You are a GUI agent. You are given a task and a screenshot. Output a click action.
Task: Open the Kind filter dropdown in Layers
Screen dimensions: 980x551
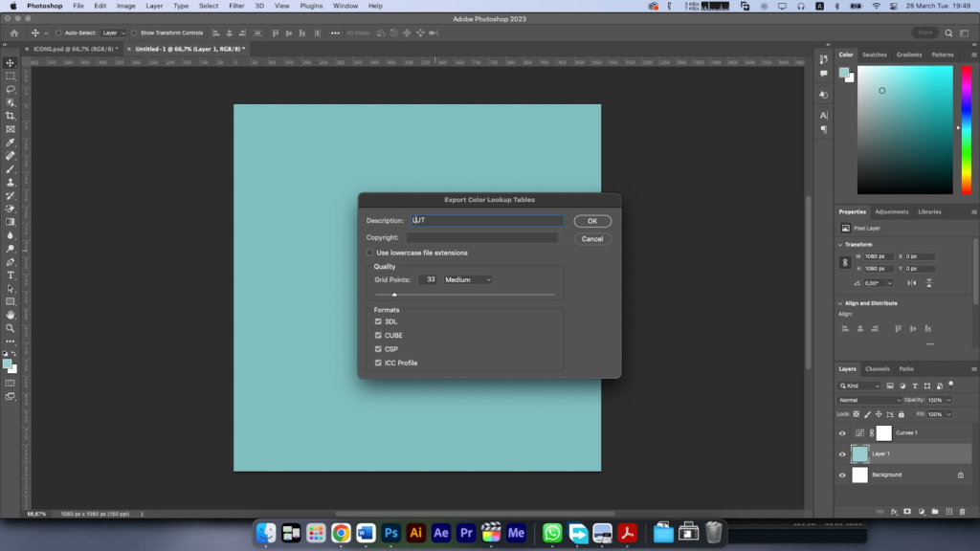[859, 386]
